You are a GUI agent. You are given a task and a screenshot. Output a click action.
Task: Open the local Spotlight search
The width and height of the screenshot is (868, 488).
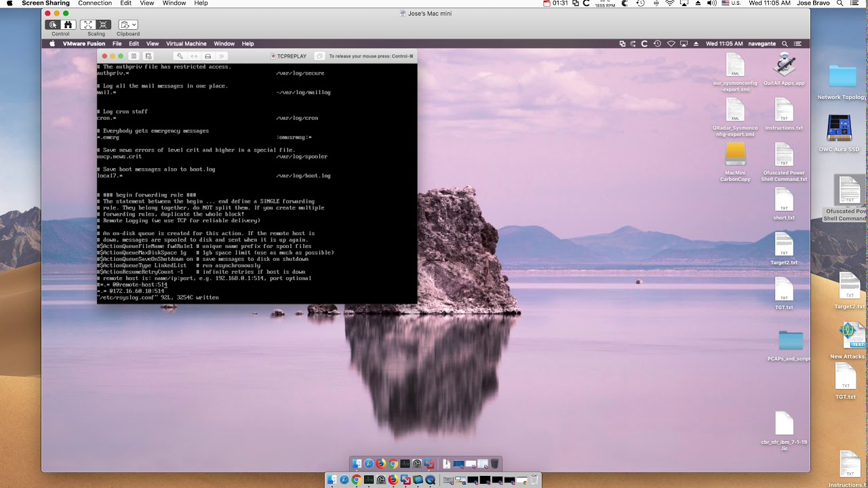[x=842, y=3]
